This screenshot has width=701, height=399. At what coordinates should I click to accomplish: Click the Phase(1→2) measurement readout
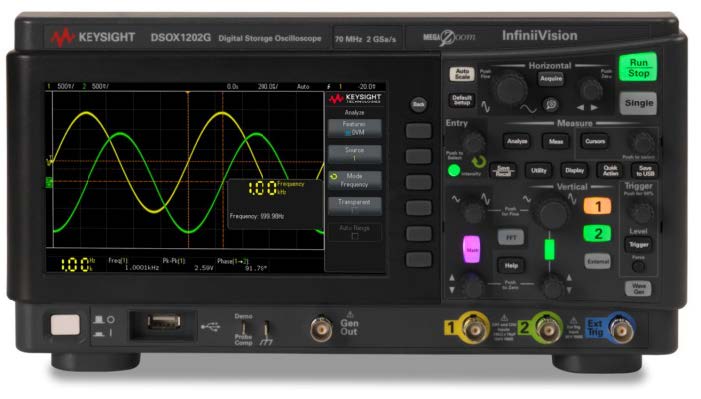[x=242, y=264]
